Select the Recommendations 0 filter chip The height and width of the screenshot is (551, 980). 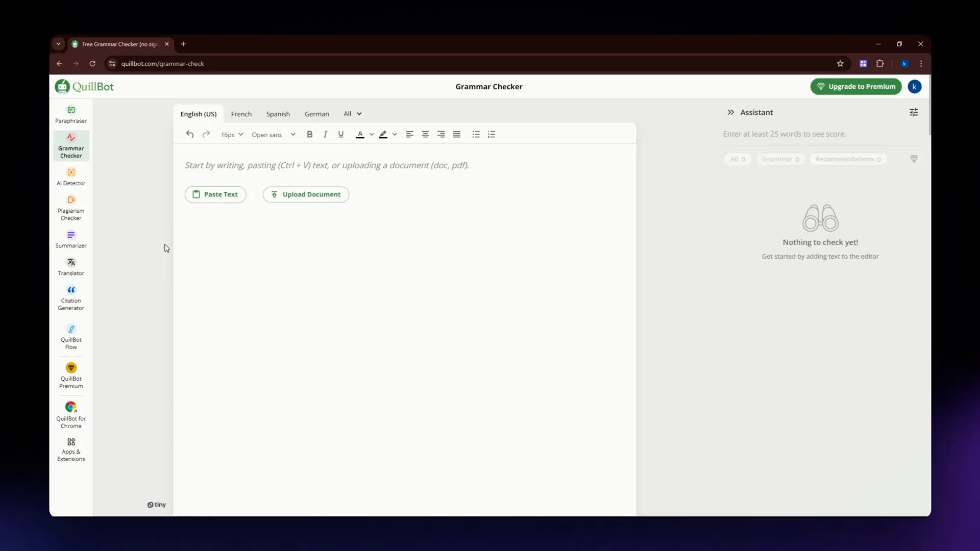point(848,159)
